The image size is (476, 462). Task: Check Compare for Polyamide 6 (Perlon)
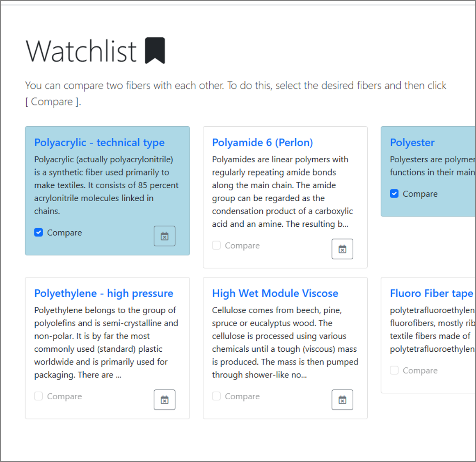point(216,246)
